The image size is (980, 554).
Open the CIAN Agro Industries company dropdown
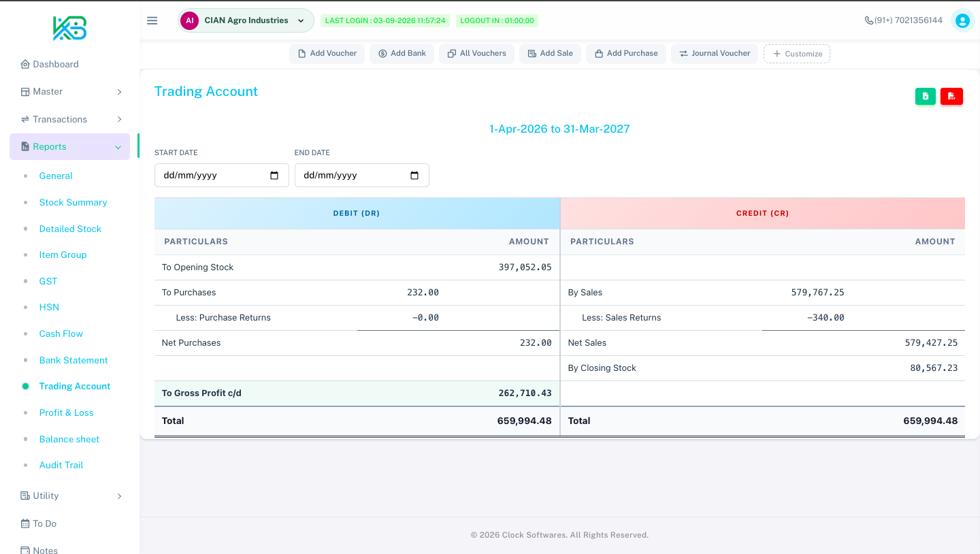tap(246, 20)
